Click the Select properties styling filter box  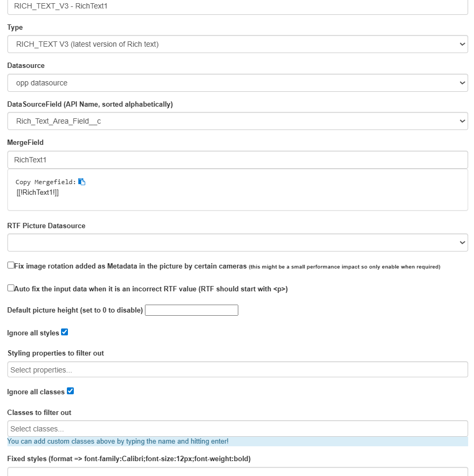(x=237, y=369)
